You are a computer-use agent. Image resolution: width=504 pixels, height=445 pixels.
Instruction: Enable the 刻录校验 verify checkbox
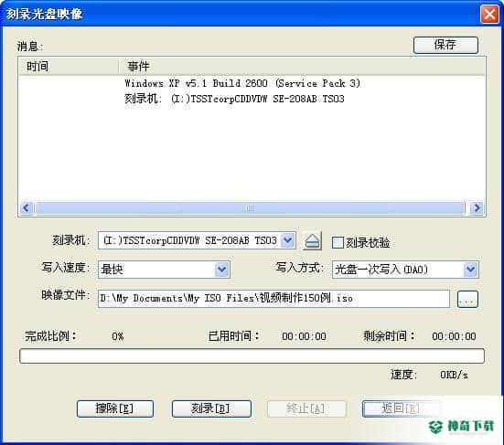[338, 242]
